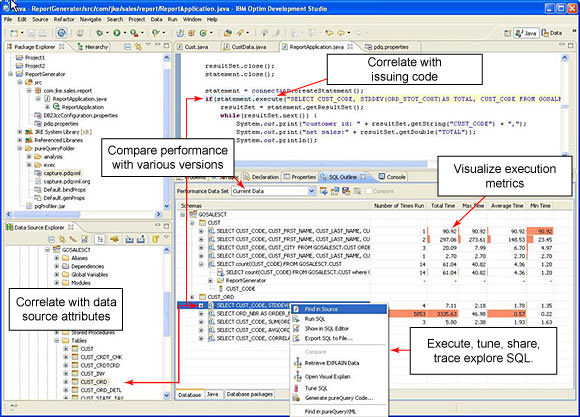The height and width of the screenshot is (417, 580).
Task: Open the Data perspective button
Action: [x=552, y=33]
